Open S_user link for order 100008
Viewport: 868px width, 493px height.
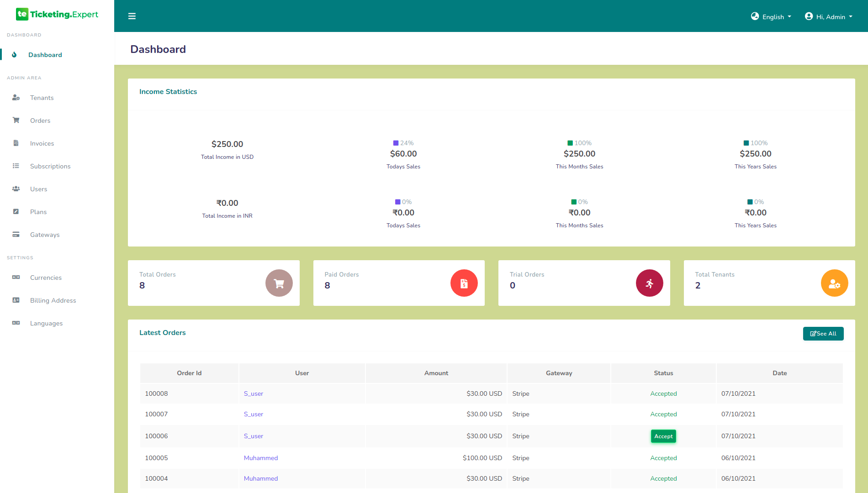click(254, 393)
